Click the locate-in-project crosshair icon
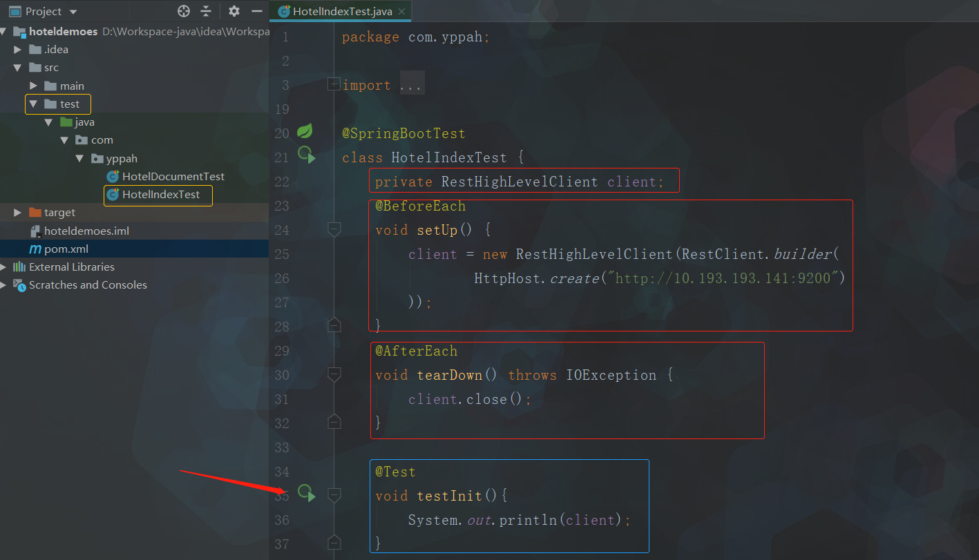Viewport: 979px width, 560px height. tap(183, 11)
